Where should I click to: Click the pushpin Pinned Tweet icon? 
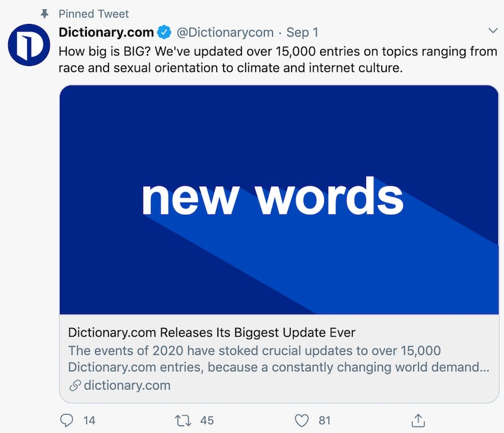pos(45,14)
